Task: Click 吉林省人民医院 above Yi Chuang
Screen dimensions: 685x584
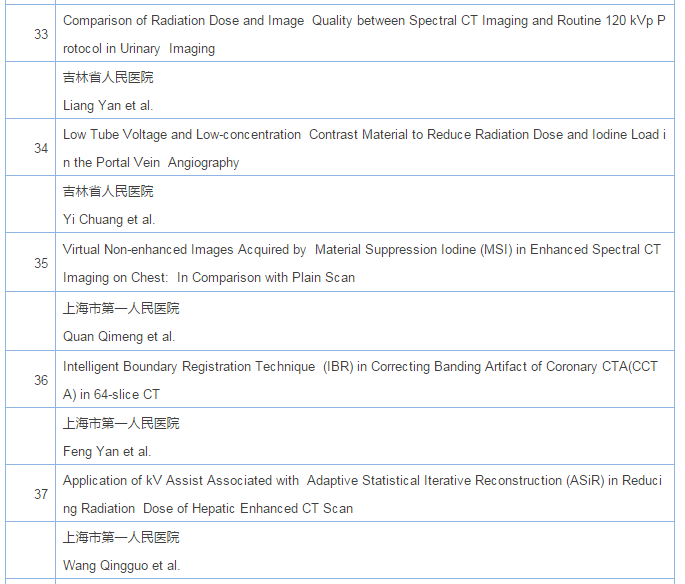Action: click(108, 191)
